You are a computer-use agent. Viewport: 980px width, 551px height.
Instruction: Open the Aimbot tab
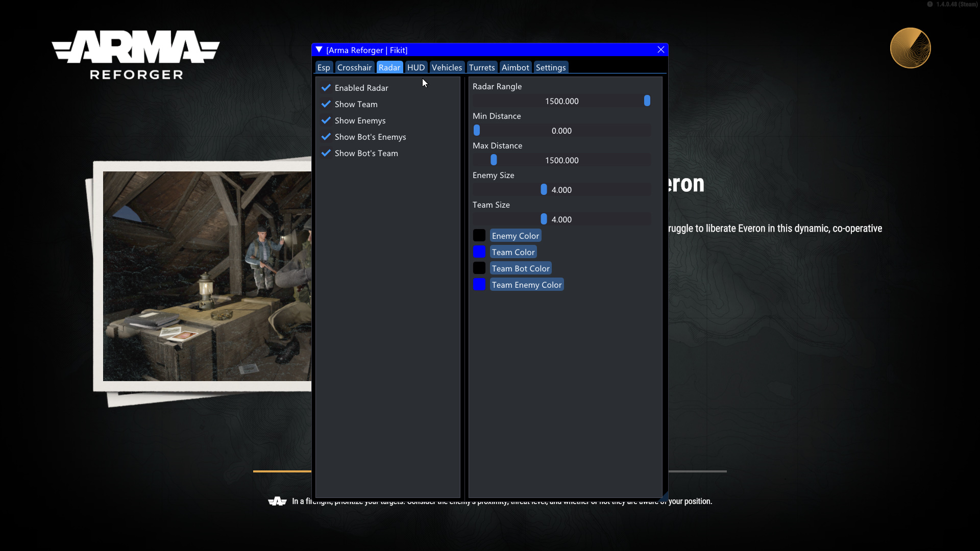click(x=515, y=67)
